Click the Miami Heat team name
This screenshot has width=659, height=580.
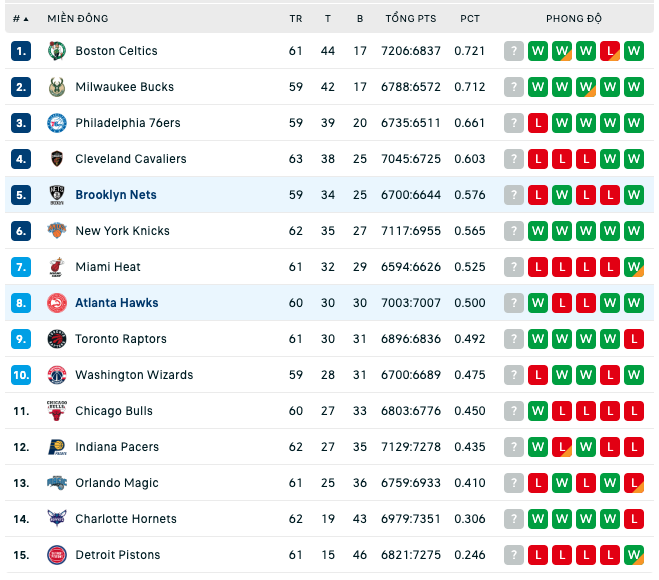click(x=108, y=267)
